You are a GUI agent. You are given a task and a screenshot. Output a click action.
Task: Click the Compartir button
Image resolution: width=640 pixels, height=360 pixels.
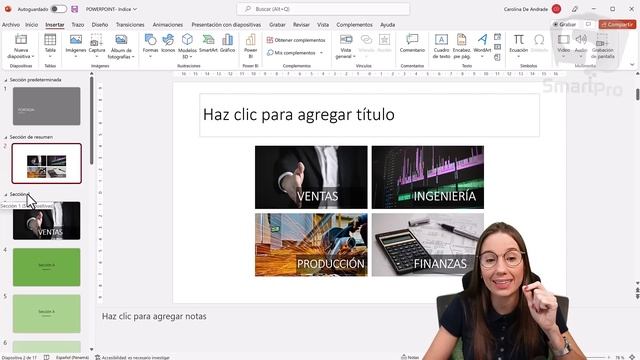pyautogui.click(x=617, y=24)
